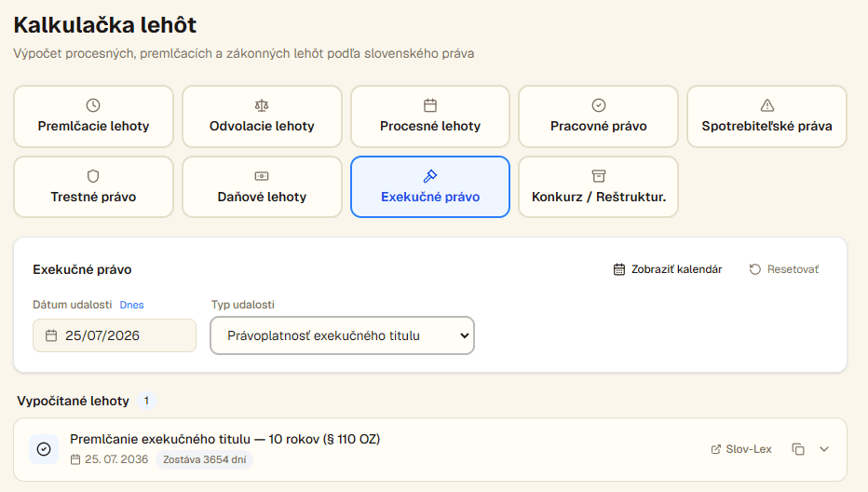This screenshot has width=868, height=492.
Task: Click the warning triangle icon on Spotrebiteľské práva
Action: click(766, 105)
